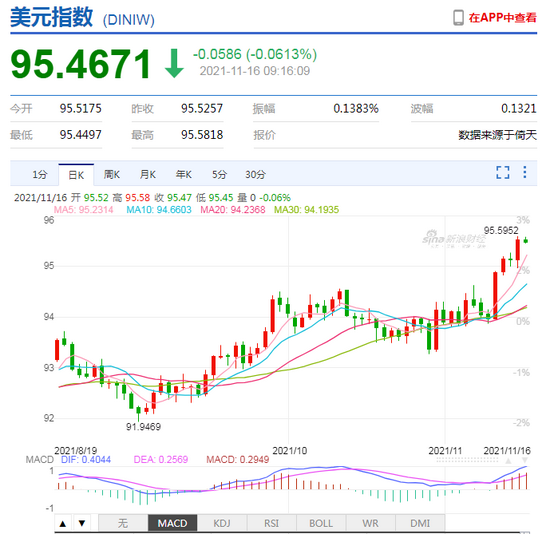Choose 无 to hide the indicator

pos(123,524)
